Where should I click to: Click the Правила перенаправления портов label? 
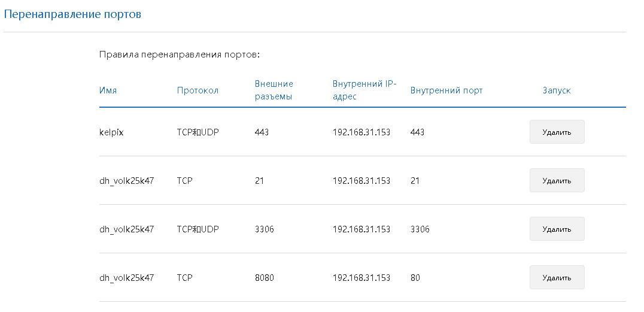pos(180,54)
